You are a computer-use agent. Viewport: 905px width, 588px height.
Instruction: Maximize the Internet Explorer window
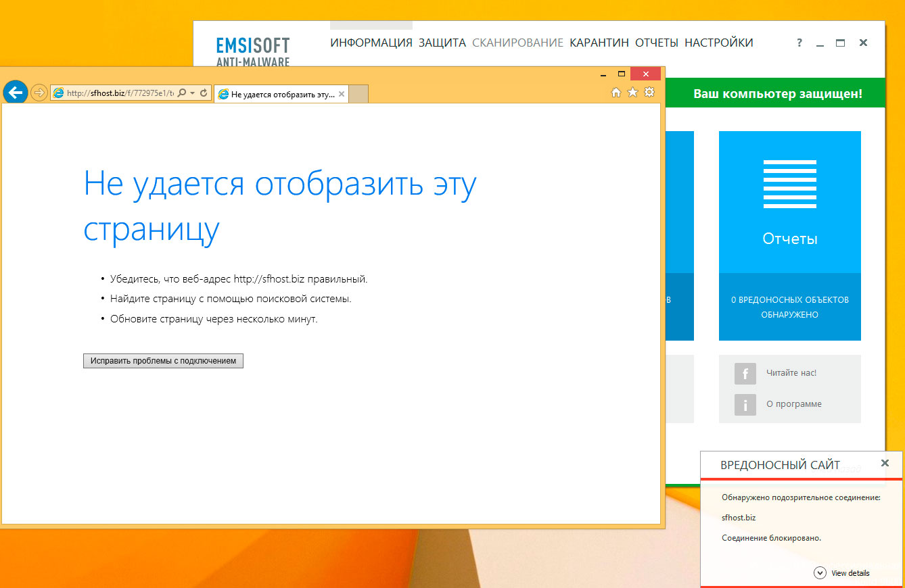pos(622,74)
